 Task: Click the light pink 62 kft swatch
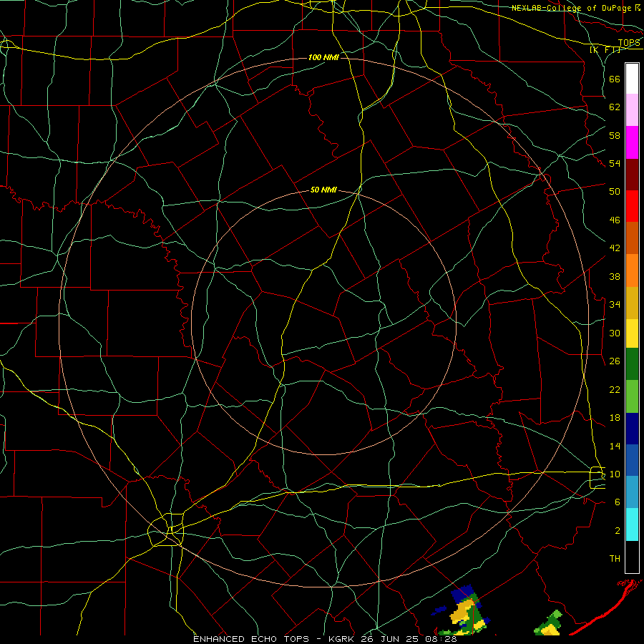point(632,109)
